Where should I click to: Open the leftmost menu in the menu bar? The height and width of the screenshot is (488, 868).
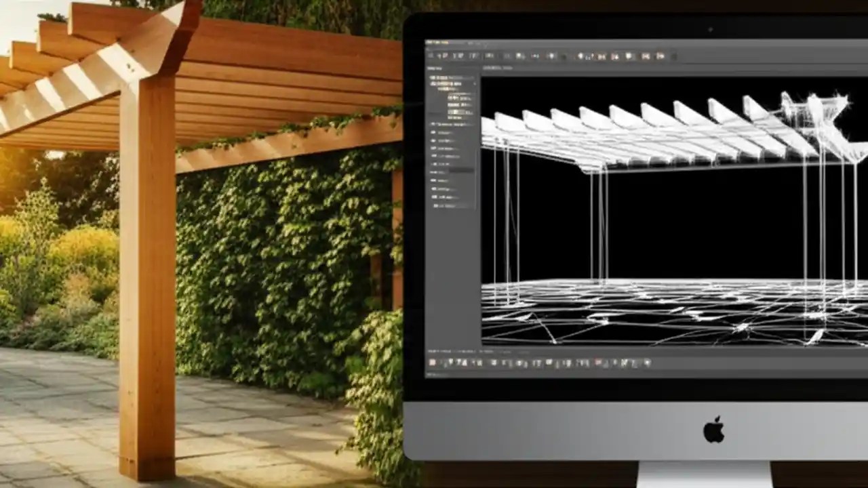click(430, 43)
